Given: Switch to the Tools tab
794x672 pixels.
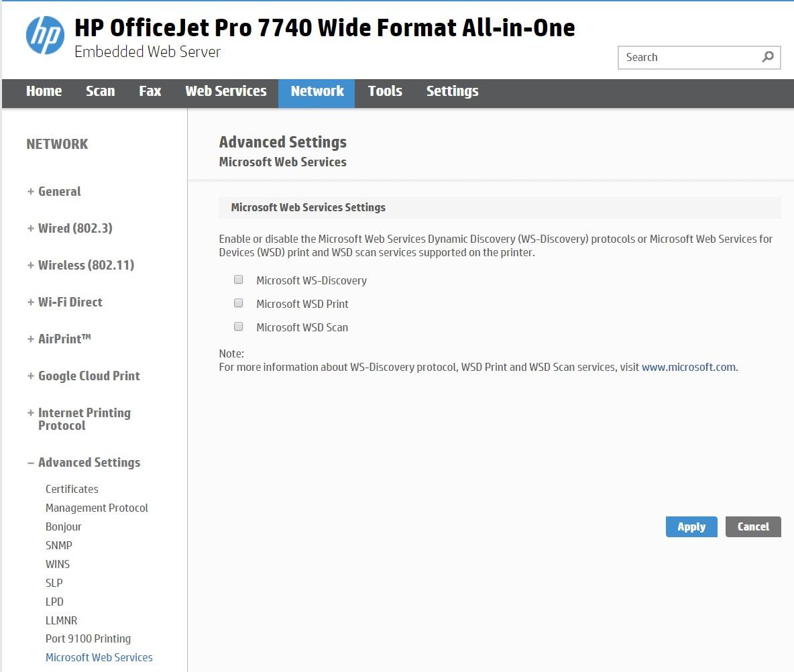Looking at the screenshot, I should click(385, 91).
